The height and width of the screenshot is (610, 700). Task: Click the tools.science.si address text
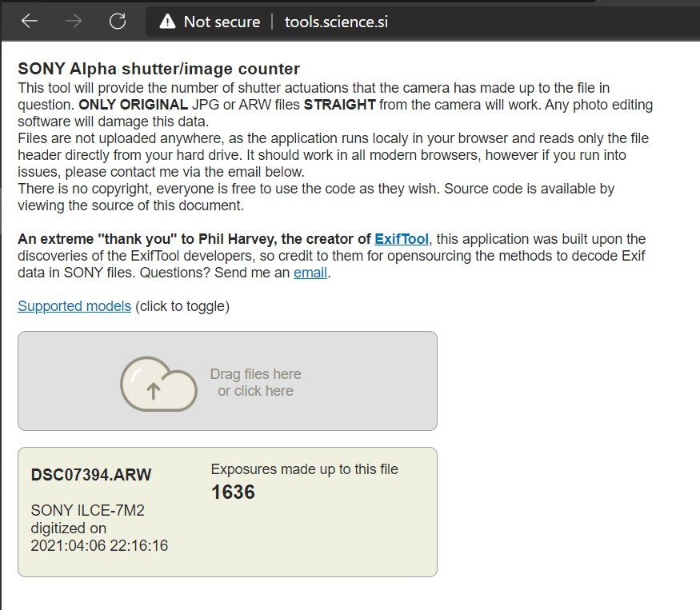[x=336, y=22]
